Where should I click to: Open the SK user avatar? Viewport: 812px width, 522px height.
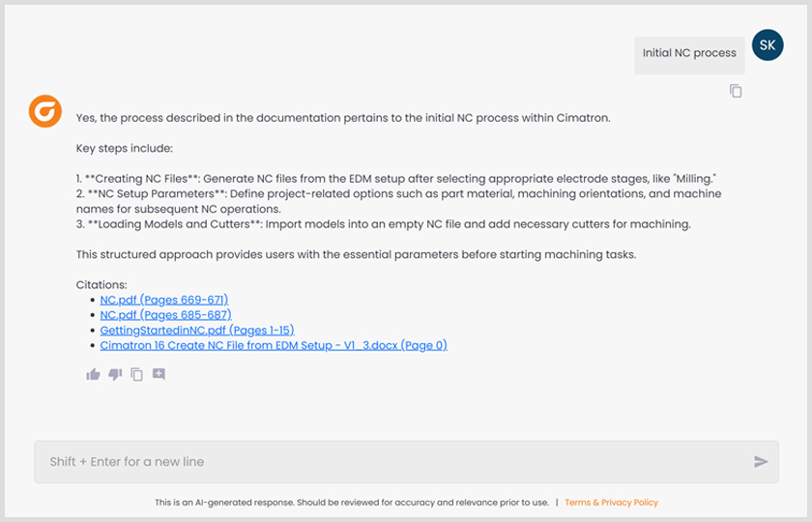coord(768,44)
